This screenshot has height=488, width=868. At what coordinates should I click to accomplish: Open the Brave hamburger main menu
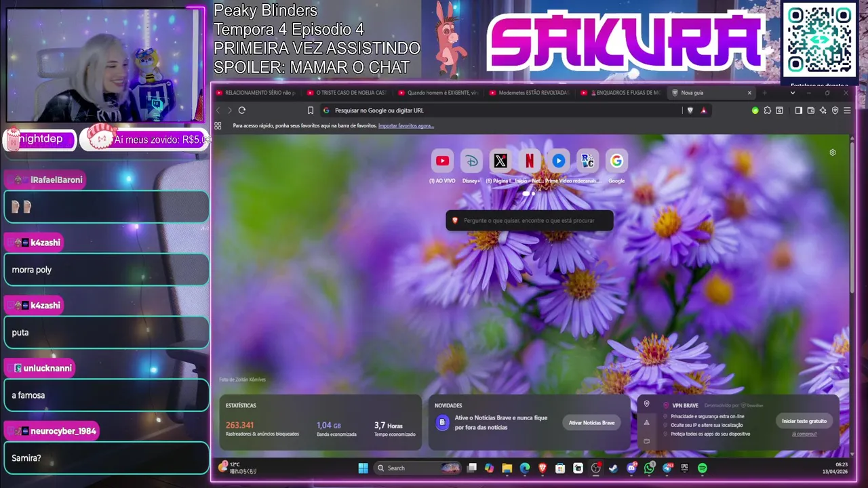[x=848, y=110]
